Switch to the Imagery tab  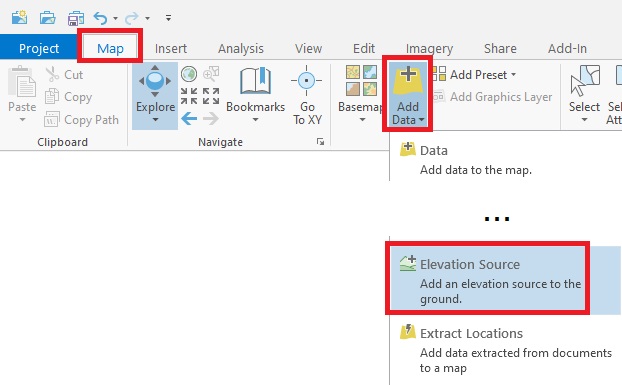[x=429, y=48]
